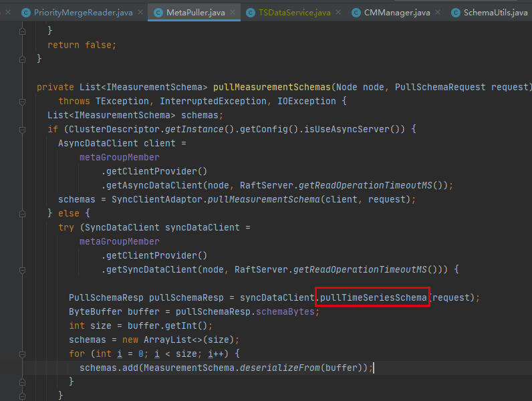
Task: Click the second metaGroupMember under syncDataClient
Action: 119,241
